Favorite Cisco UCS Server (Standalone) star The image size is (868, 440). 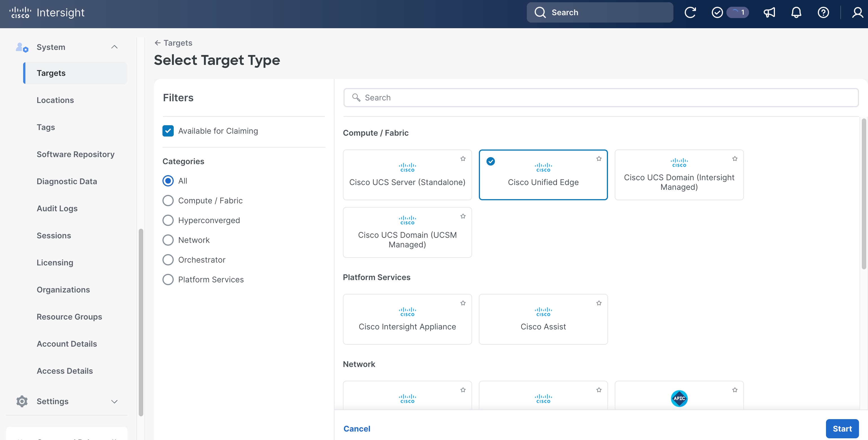pyautogui.click(x=463, y=159)
